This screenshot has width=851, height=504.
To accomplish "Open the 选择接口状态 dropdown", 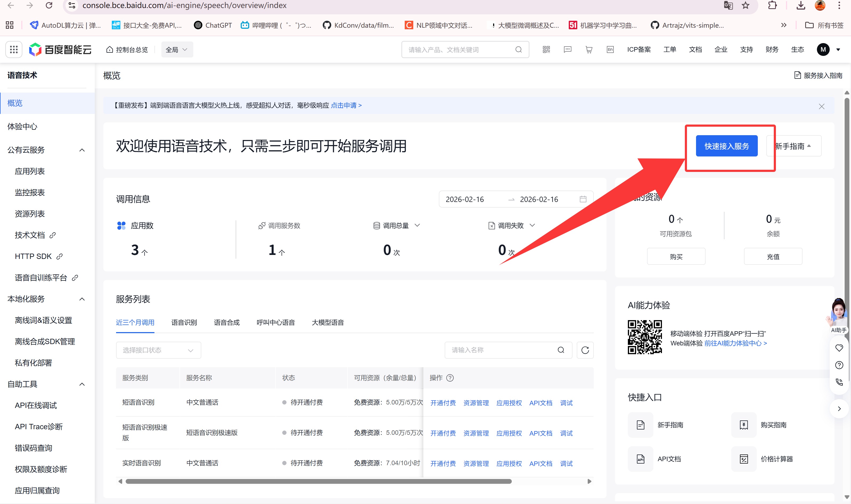I will click(x=158, y=350).
